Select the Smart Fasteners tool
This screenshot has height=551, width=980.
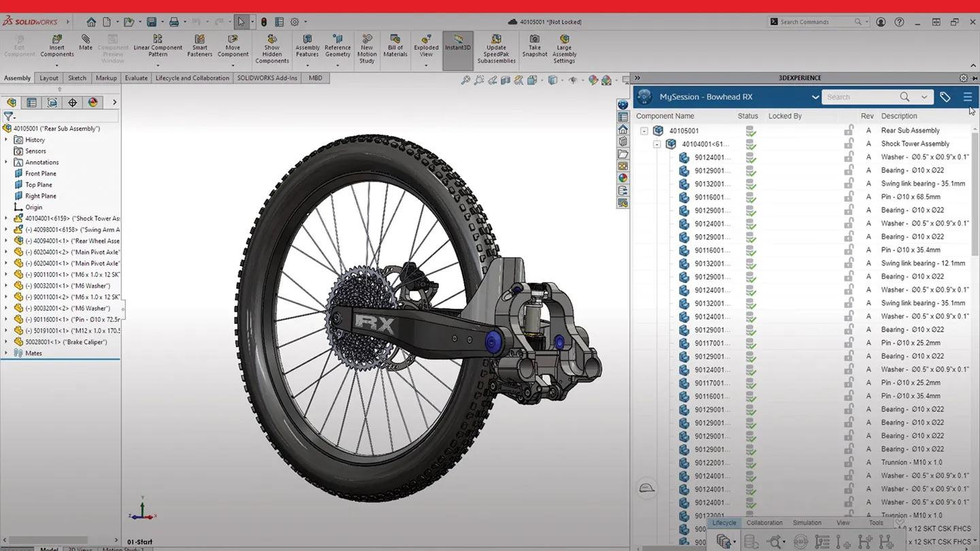[x=199, y=45]
